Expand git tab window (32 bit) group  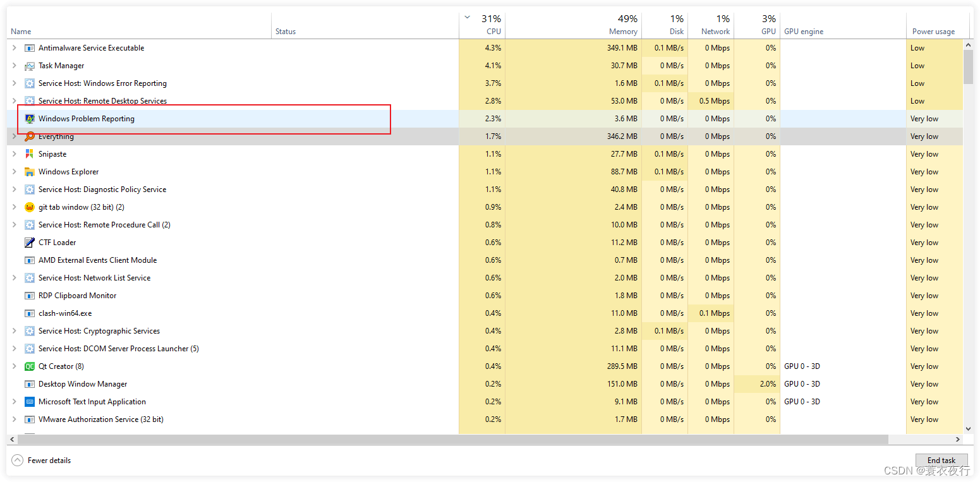(15, 207)
